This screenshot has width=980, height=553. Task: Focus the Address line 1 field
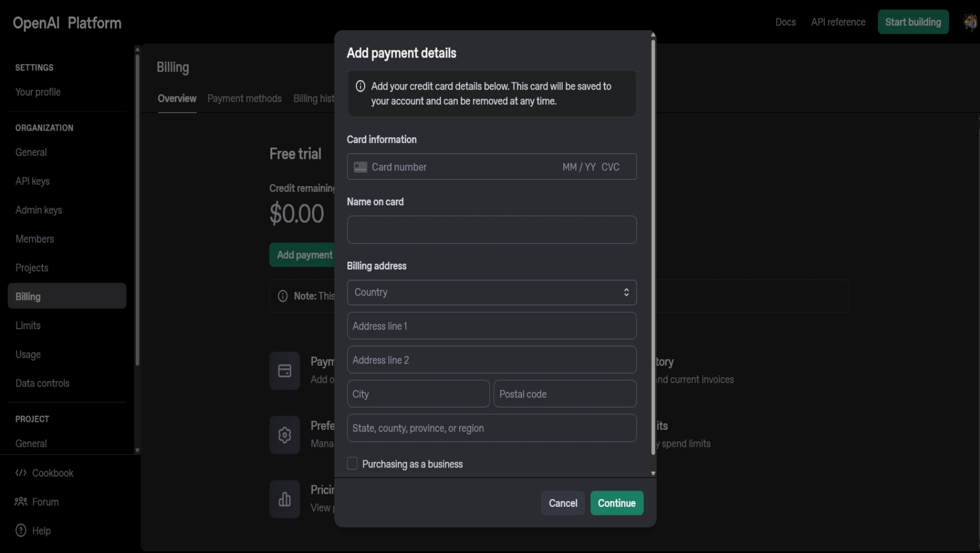point(492,326)
